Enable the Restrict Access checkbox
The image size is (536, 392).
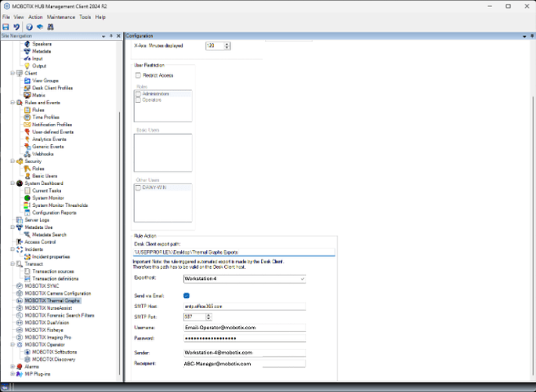(138, 75)
